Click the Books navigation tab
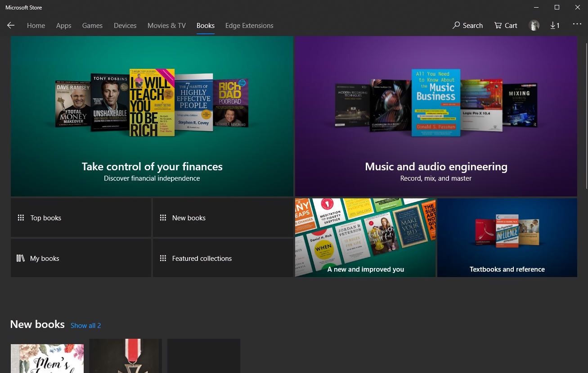Viewport: 588px width, 373px height. coord(206,25)
